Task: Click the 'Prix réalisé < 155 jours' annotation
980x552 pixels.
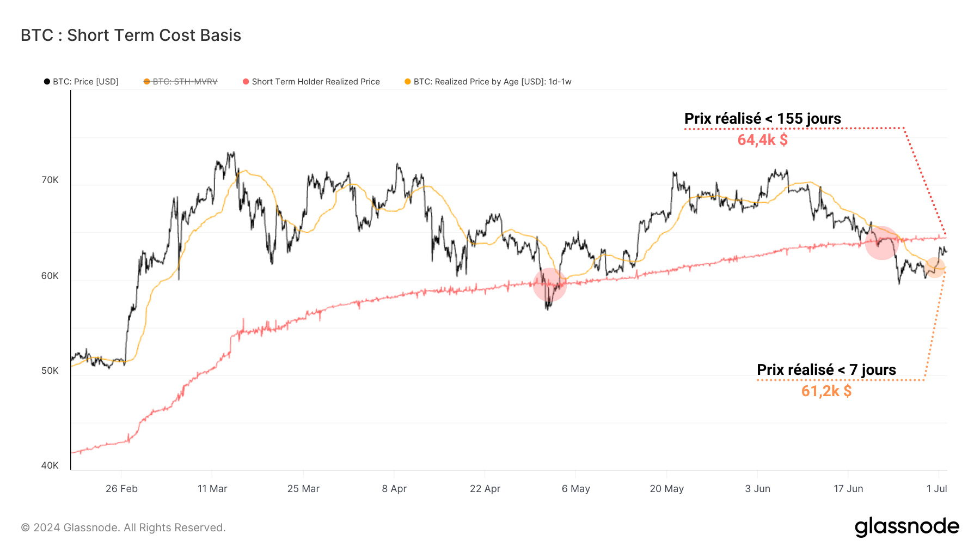Action: (x=762, y=119)
